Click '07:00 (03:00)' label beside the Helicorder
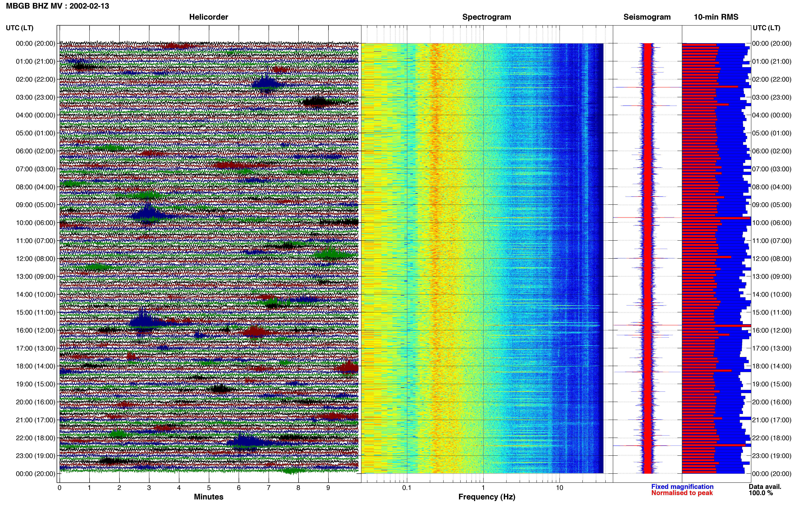This screenshot has width=812, height=508. (36, 169)
